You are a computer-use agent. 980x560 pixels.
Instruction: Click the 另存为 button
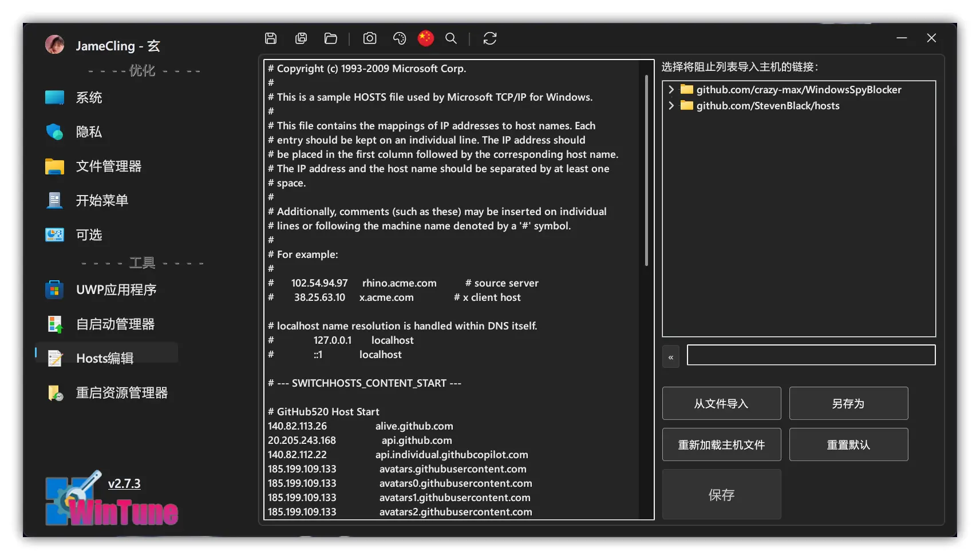[848, 403]
